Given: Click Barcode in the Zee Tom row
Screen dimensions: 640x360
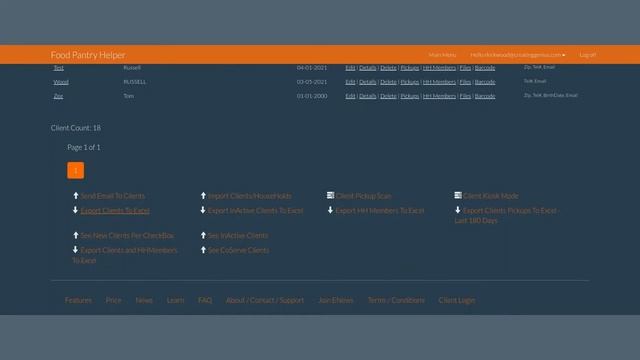Looking at the screenshot, I should (x=485, y=96).
